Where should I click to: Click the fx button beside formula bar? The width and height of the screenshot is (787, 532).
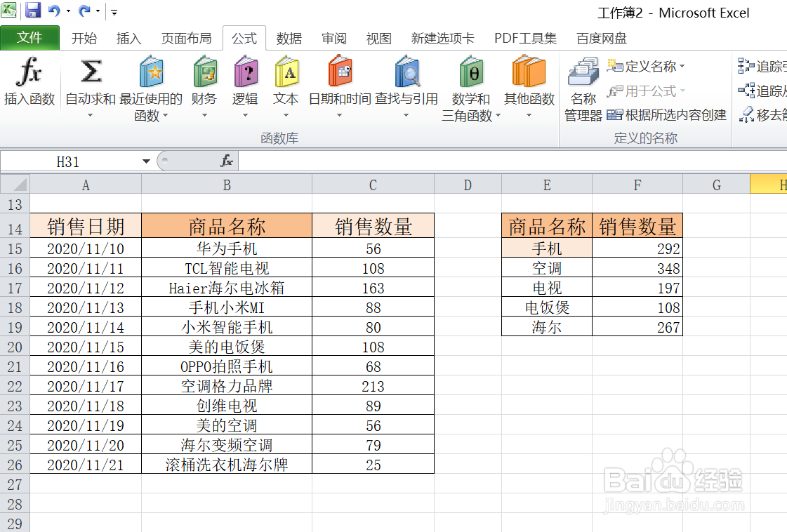point(227,161)
